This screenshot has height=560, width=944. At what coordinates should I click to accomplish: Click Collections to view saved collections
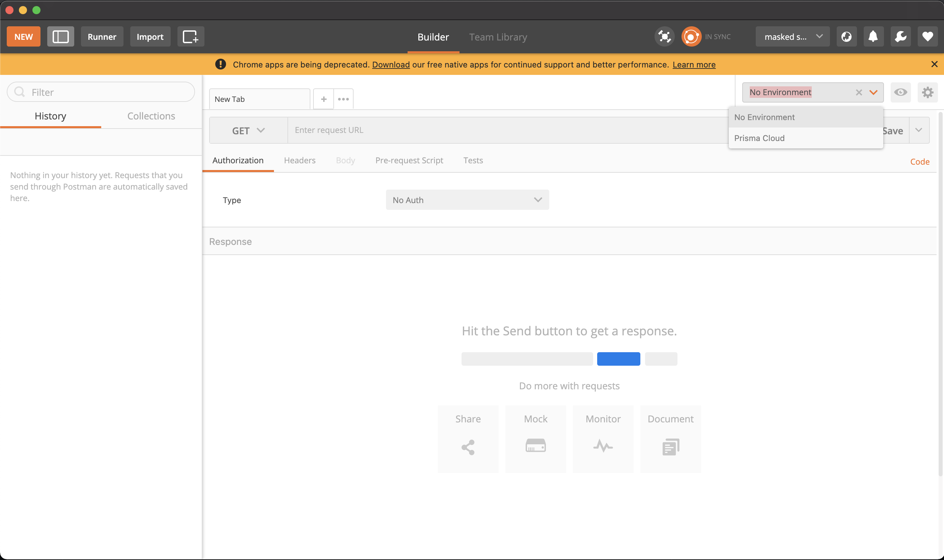click(x=151, y=116)
